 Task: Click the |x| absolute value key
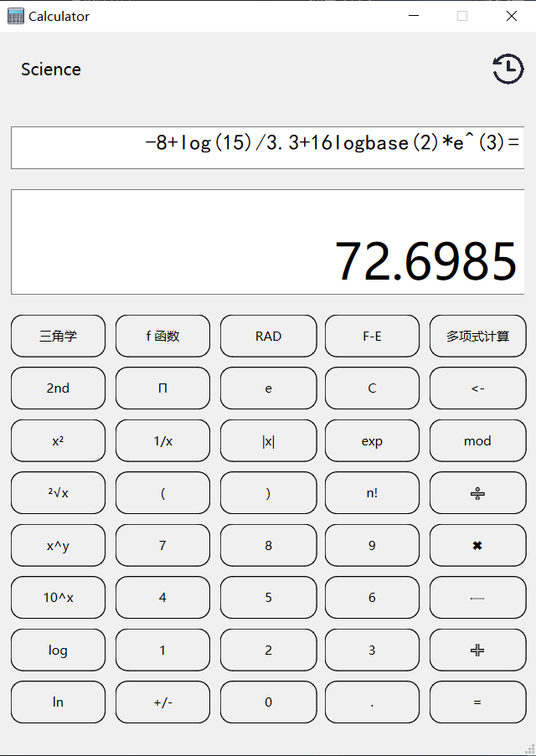268,440
